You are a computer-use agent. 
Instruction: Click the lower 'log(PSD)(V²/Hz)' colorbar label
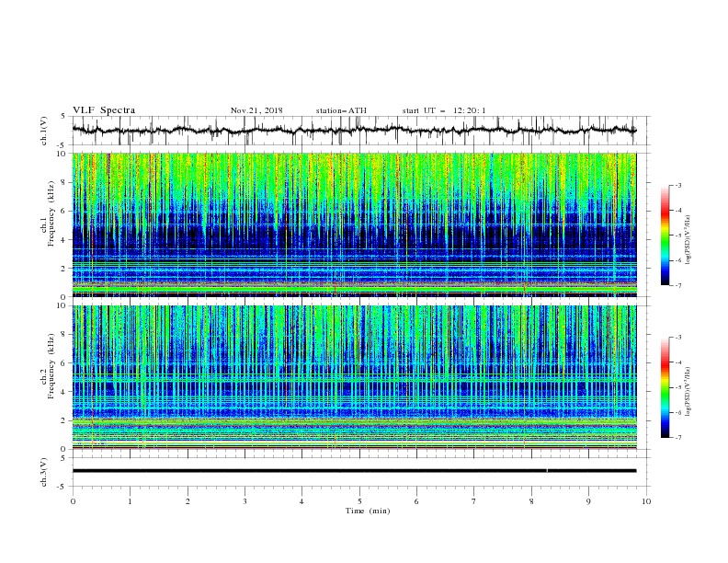tap(688, 392)
